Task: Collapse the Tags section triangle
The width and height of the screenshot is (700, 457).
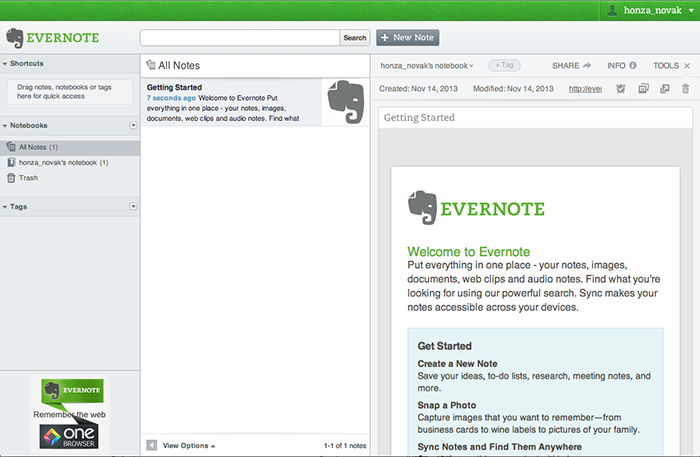Action: click(5, 207)
